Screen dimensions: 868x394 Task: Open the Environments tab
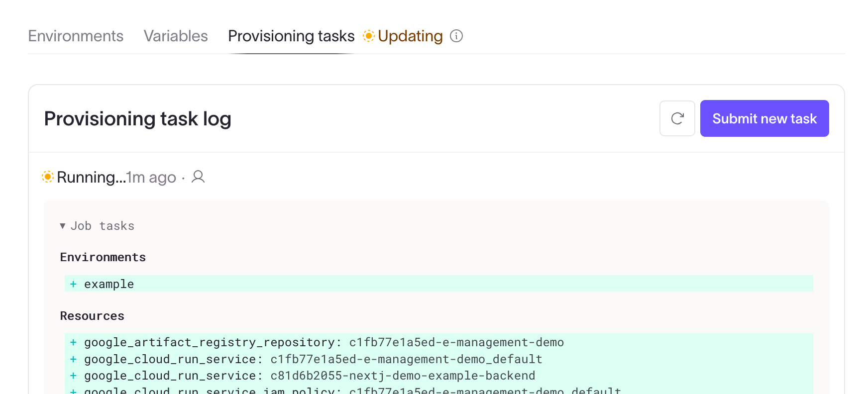[76, 36]
